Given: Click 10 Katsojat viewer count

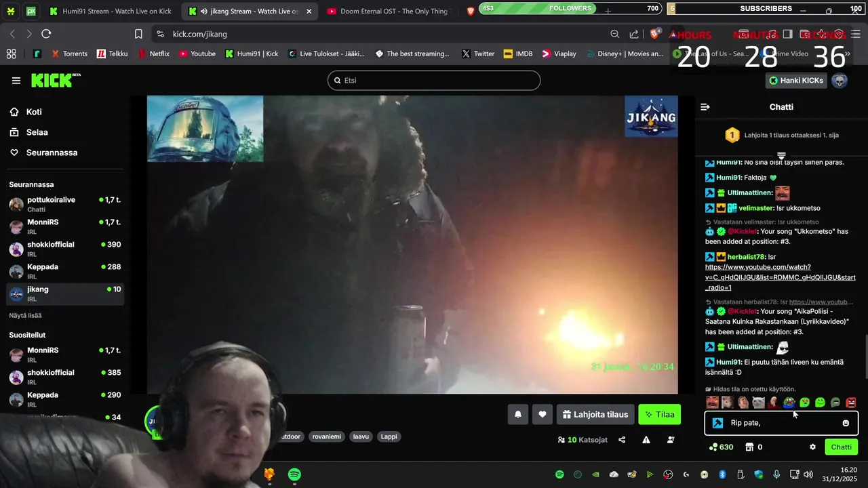Looking at the screenshot, I should tap(583, 440).
